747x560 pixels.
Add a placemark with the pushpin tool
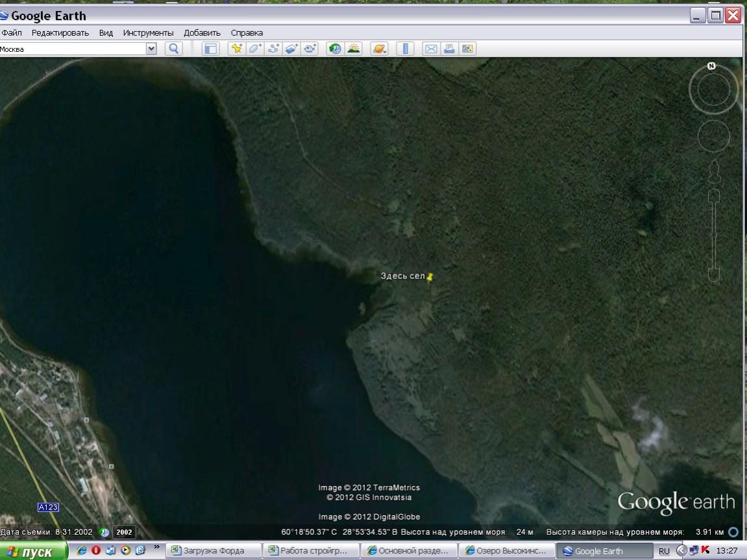[237, 49]
